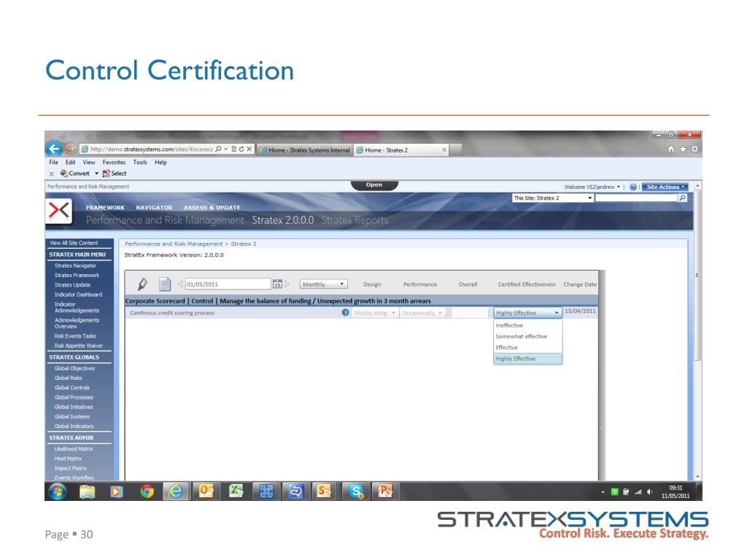Click the 01/05/2011 date input field
The image size is (747, 560).
coord(228,284)
